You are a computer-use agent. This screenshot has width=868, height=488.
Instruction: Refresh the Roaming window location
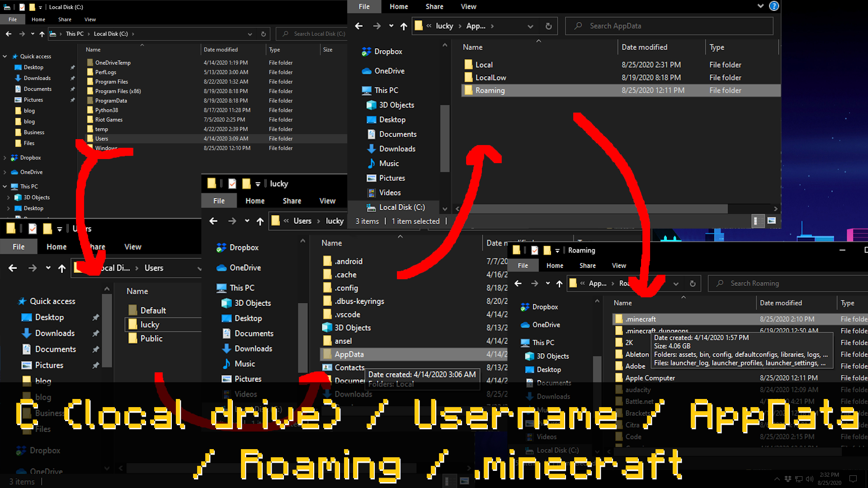(693, 283)
